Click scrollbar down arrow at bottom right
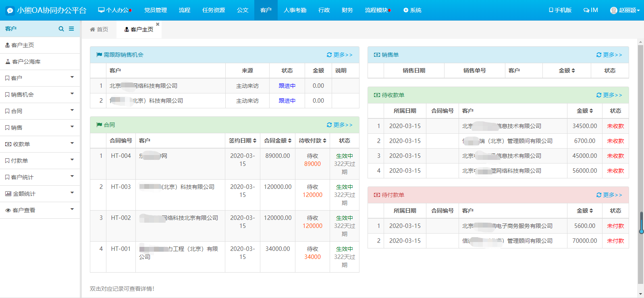The image size is (644, 298). [641, 294]
